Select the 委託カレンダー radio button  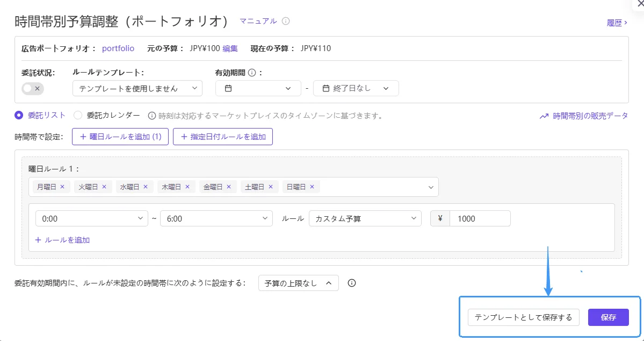[78, 116]
